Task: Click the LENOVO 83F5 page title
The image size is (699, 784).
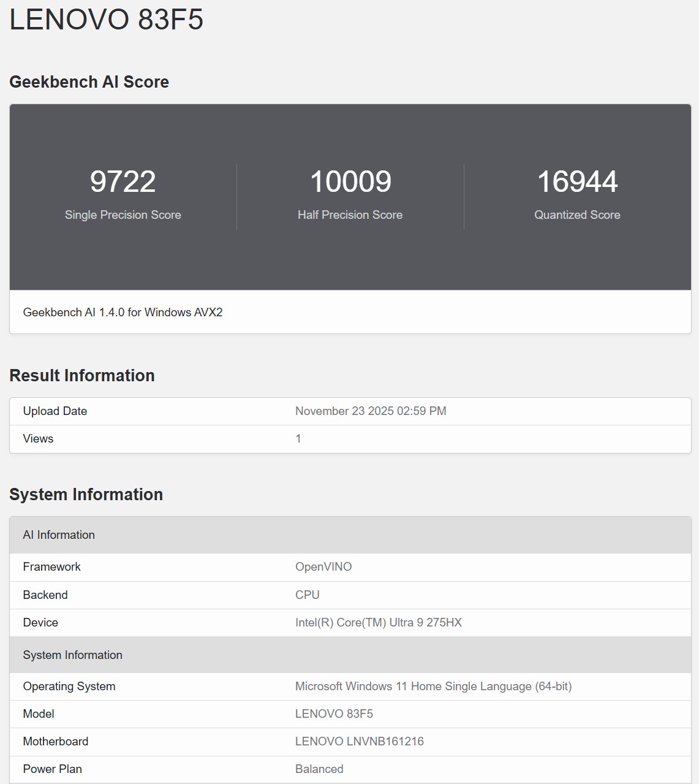Action: tap(104, 20)
